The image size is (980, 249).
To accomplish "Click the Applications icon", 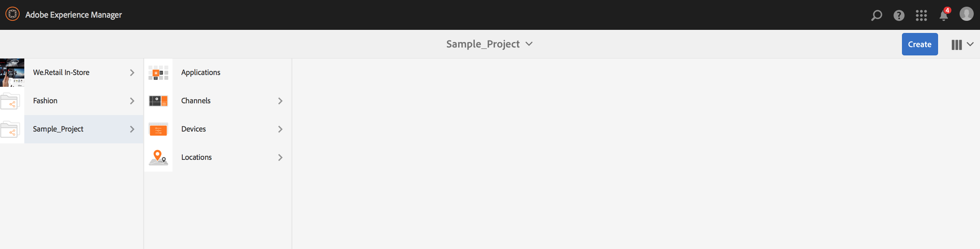I will (x=158, y=73).
